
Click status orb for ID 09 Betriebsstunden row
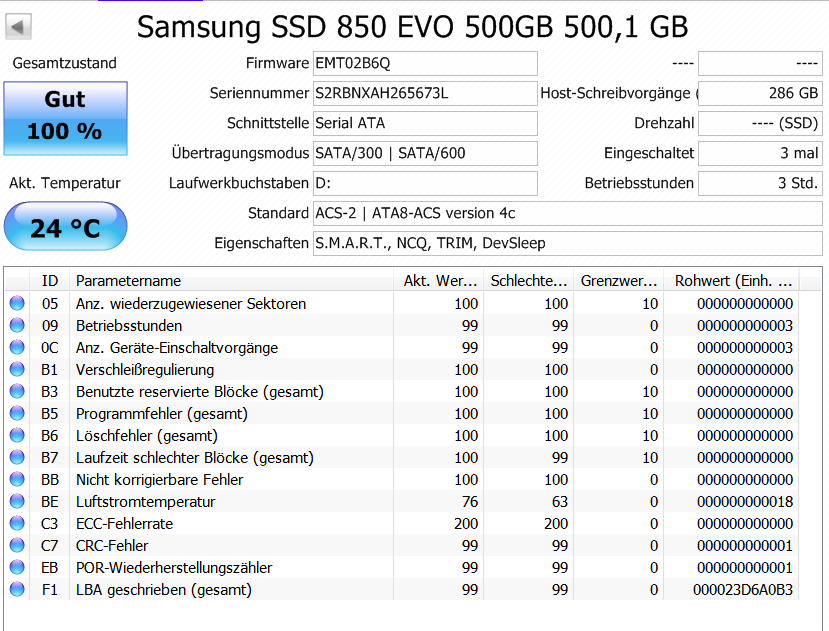click(17, 325)
